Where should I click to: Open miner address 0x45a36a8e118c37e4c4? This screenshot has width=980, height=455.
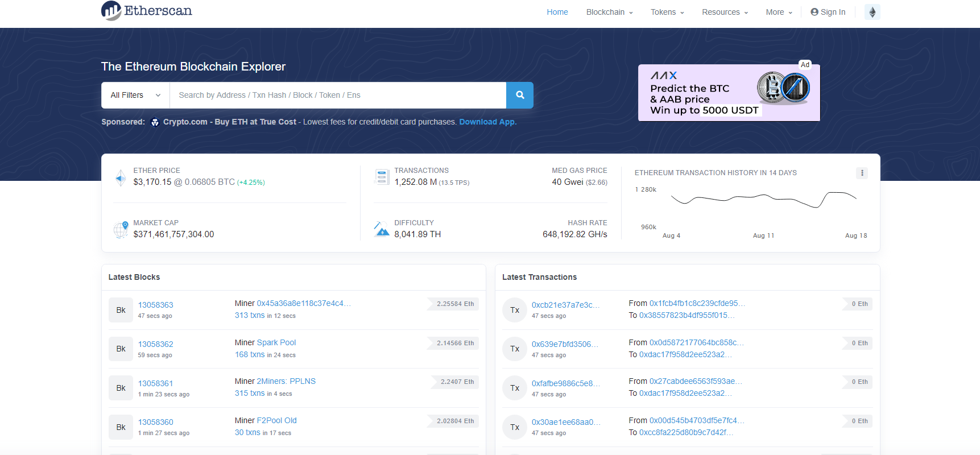pyautogui.click(x=304, y=303)
